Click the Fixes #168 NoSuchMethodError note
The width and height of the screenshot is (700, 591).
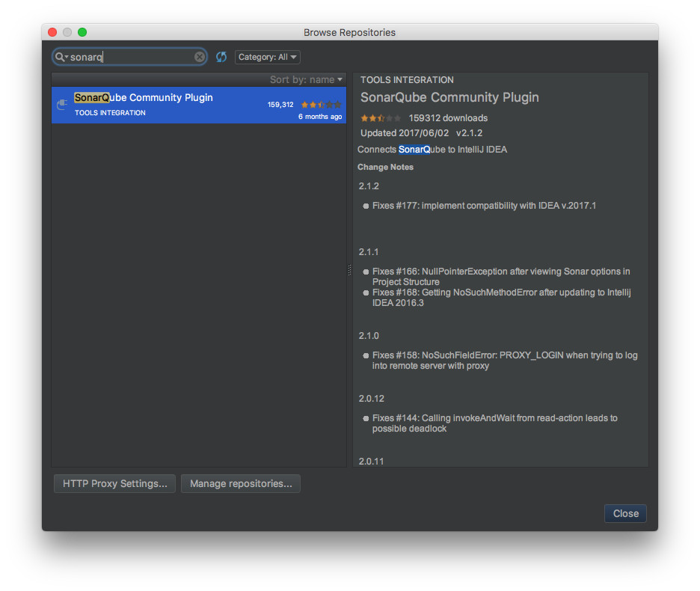click(501, 298)
